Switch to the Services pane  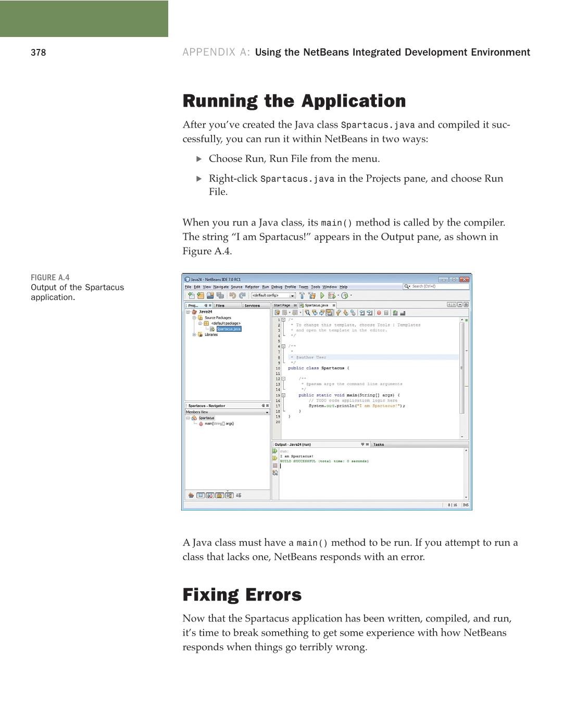pyautogui.click(x=254, y=305)
